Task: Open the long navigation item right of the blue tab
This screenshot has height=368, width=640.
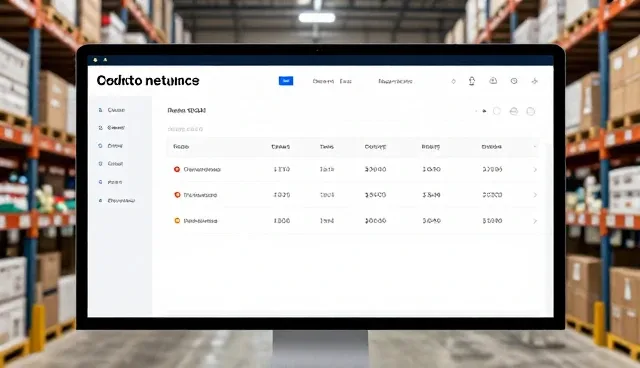Action: click(x=395, y=82)
